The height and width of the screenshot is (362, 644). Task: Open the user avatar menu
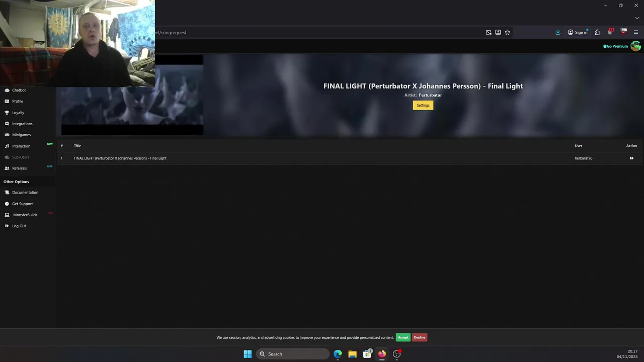click(x=636, y=46)
